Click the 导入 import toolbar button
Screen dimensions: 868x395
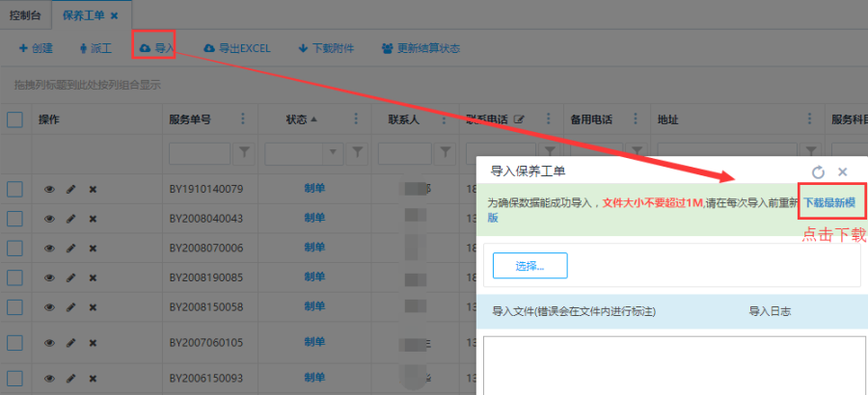(156, 47)
